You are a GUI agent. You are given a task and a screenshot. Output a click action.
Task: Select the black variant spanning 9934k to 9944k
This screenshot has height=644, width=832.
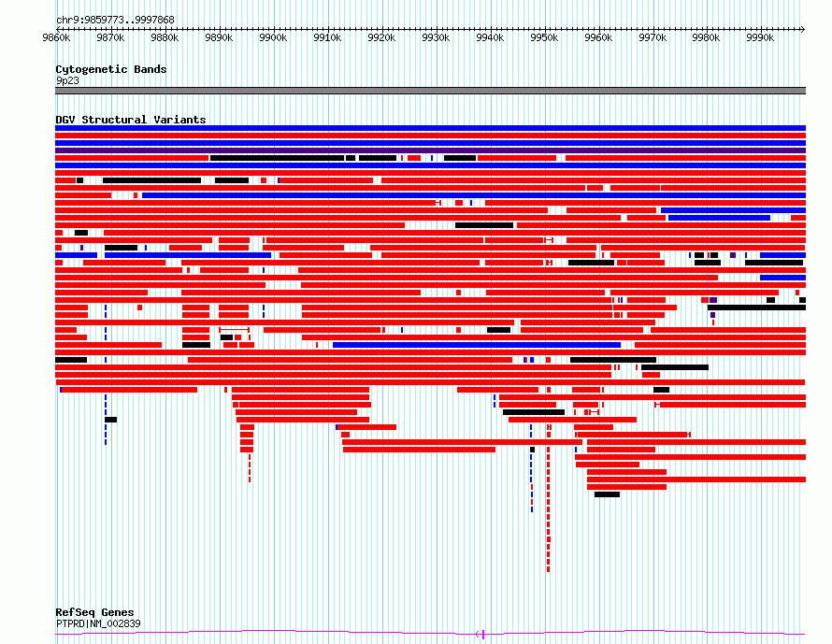[x=484, y=225]
